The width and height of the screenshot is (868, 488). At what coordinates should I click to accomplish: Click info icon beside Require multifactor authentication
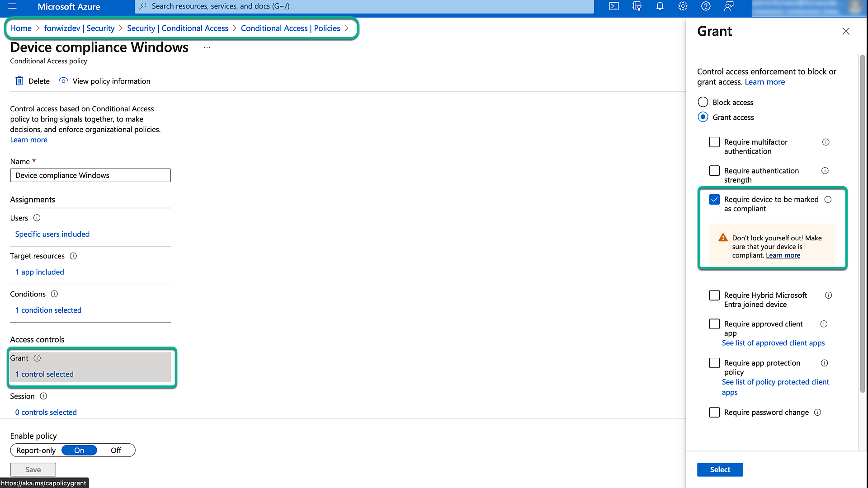tap(826, 142)
